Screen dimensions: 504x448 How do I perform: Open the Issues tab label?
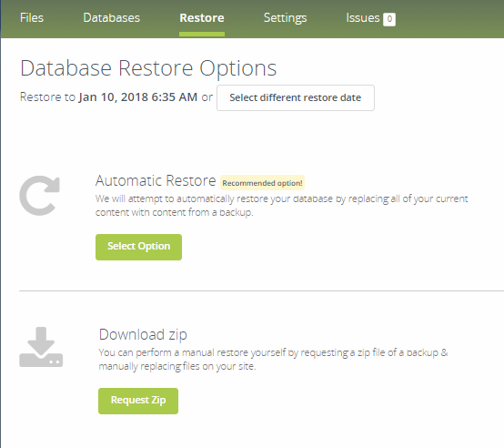click(363, 17)
